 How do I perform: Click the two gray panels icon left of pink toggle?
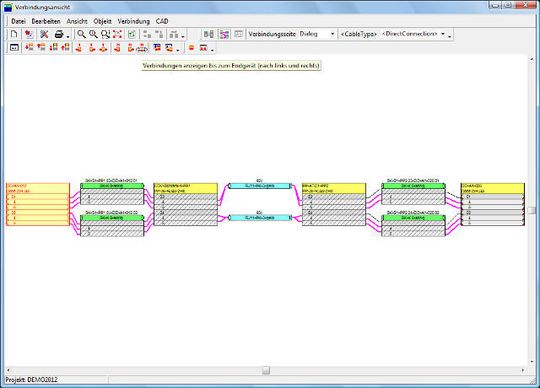(209, 34)
